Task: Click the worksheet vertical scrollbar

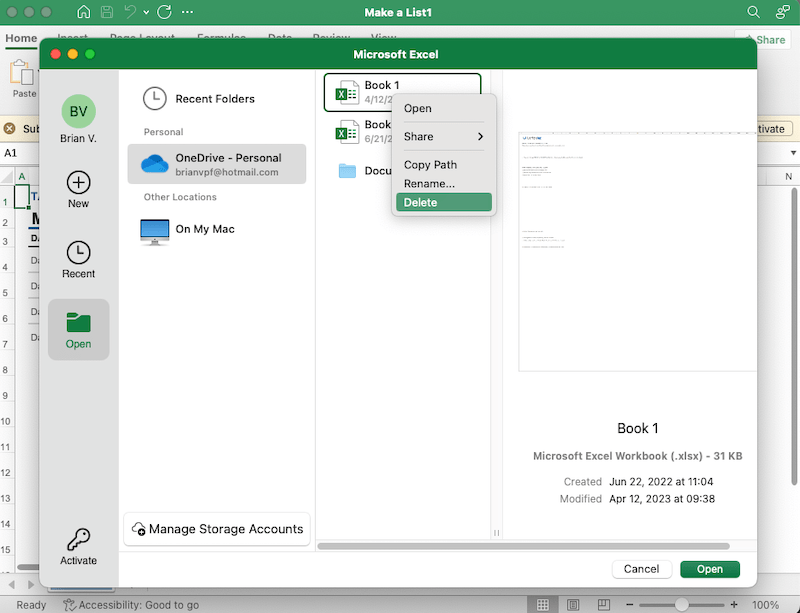Action: click(x=794, y=337)
